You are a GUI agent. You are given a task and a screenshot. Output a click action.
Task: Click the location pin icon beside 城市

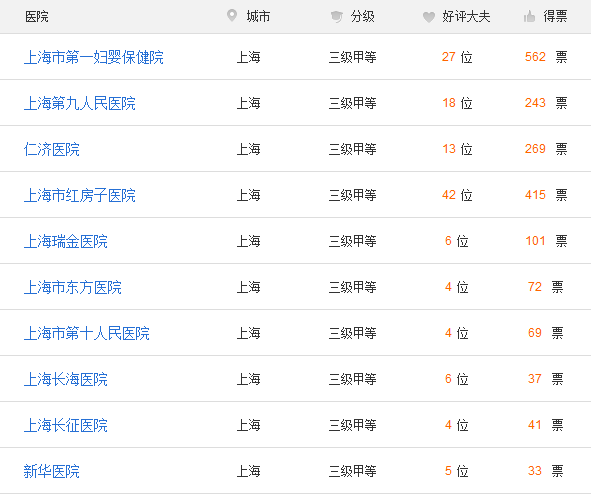coord(231,16)
